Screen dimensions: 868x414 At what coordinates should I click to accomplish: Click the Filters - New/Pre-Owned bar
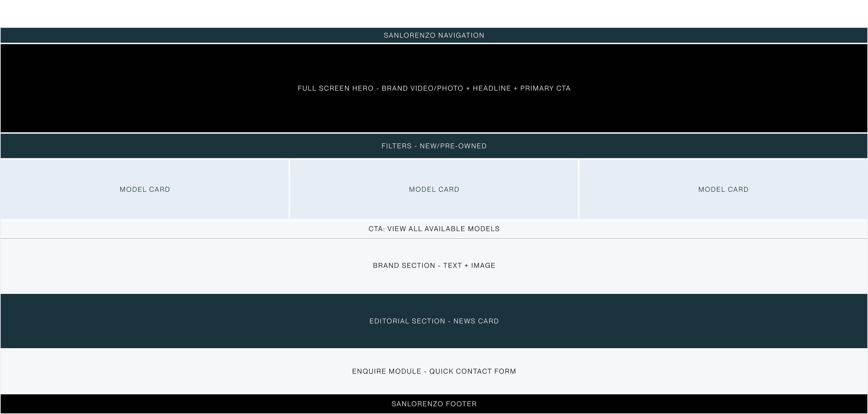(x=434, y=146)
